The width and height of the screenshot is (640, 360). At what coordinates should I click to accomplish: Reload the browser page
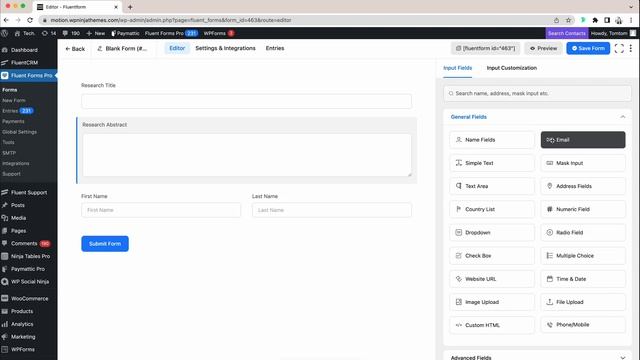[30, 20]
